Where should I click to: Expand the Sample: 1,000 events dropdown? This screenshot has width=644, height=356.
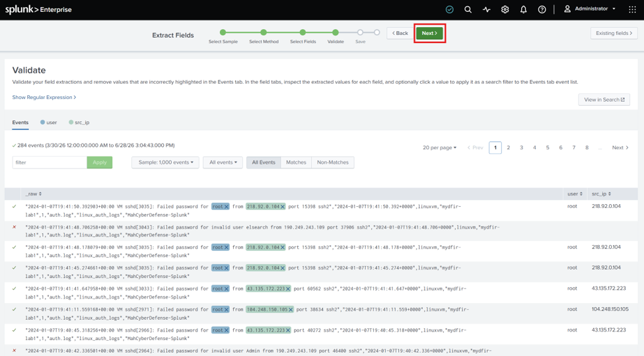pos(166,162)
